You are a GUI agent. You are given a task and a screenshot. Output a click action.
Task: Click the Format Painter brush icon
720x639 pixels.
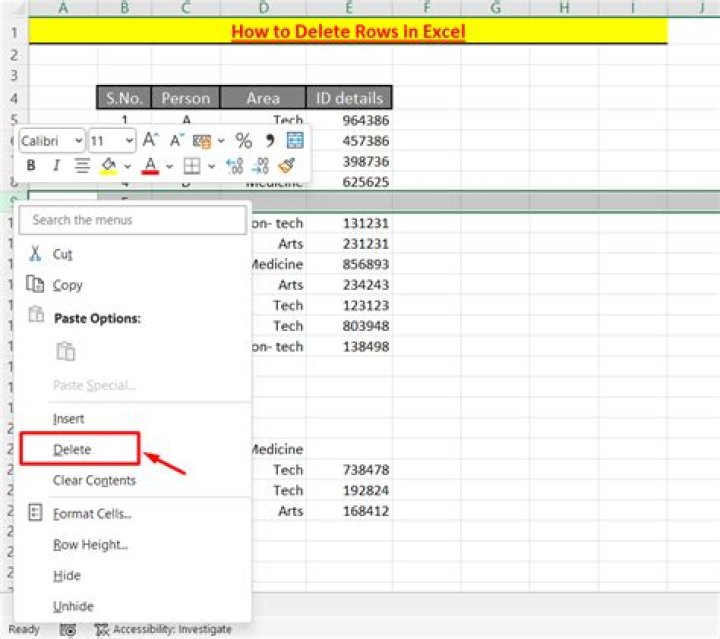pos(287,166)
